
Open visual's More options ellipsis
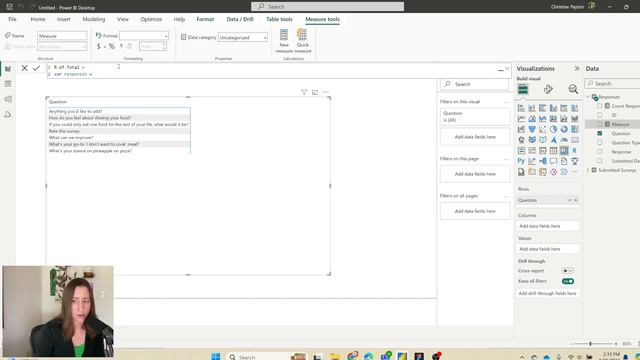click(x=325, y=92)
